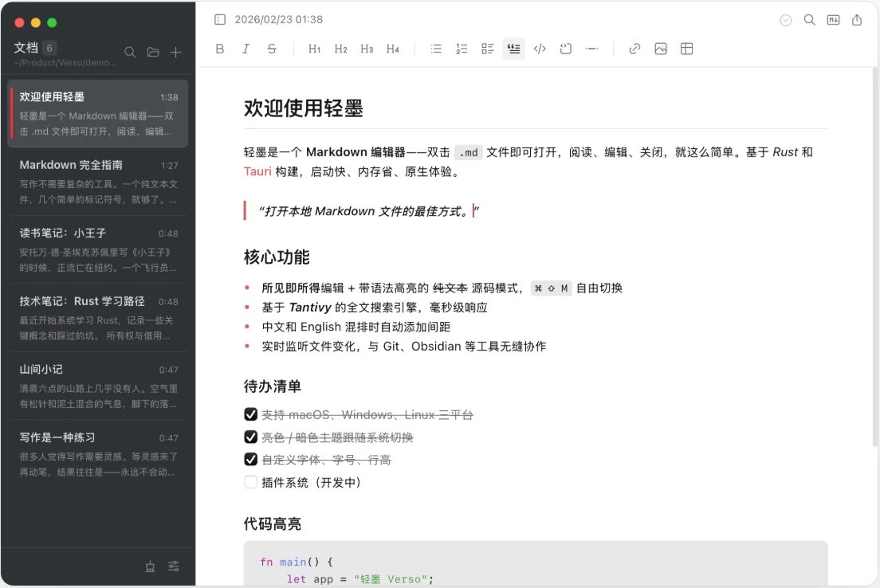The width and height of the screenshot is (880, 588).
Task: Uncheck the light/dark theme task
Action: [251, 437]
